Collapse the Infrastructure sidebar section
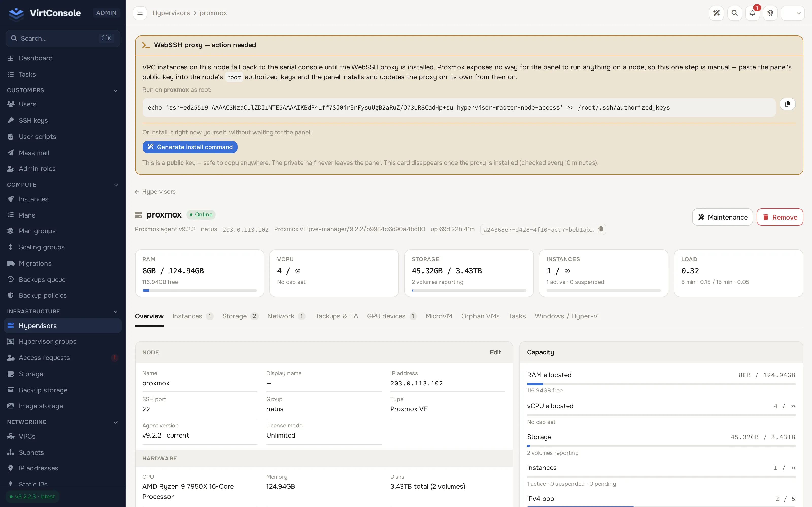812x507 pixels. pyautogui.click(x=116, y=312)
